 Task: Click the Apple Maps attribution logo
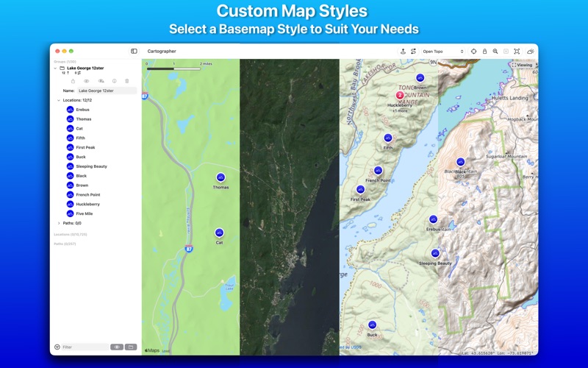152,350
